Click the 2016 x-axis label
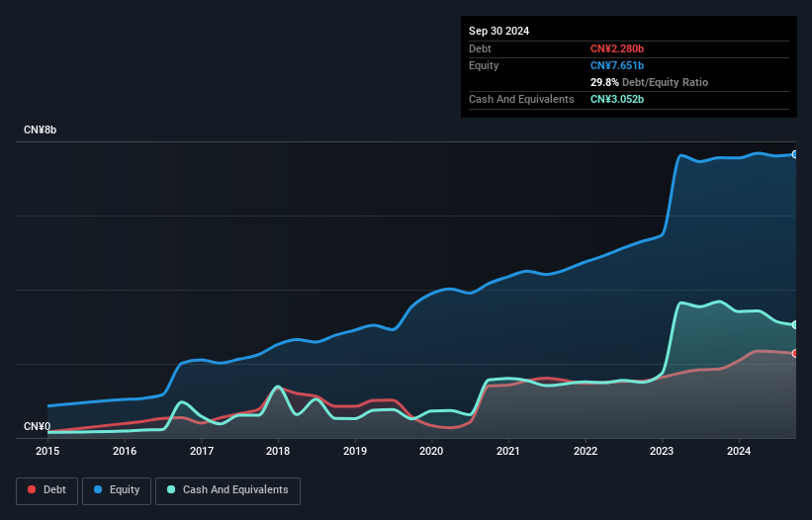Viewport: 812px width, 520px height. (125, 451)
